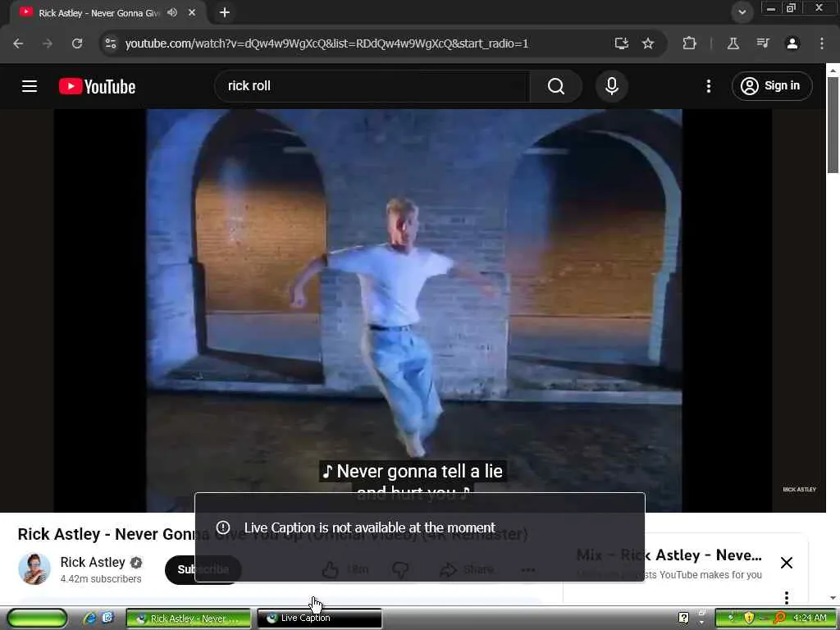Open the Extensions puzzle icon
The width and height of the screenshot is (840, 630).
(x=689, y=43)
